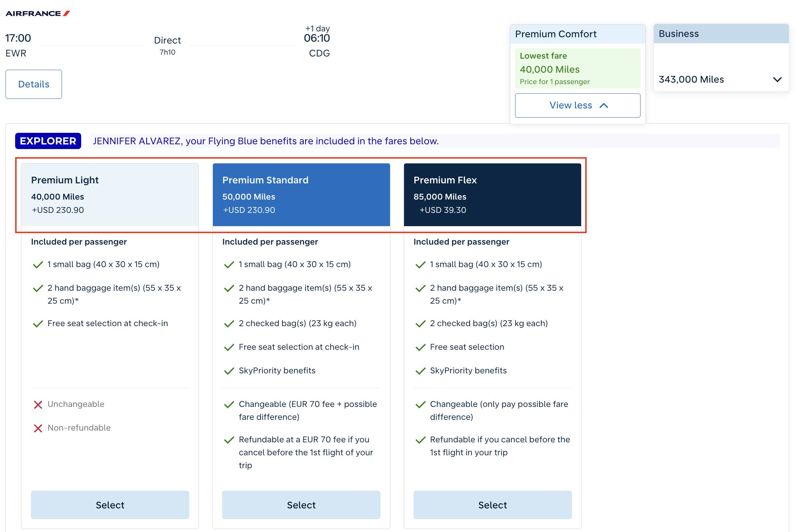
Task: Click the 343,000 Miles Business price
Action: [691, 79]
